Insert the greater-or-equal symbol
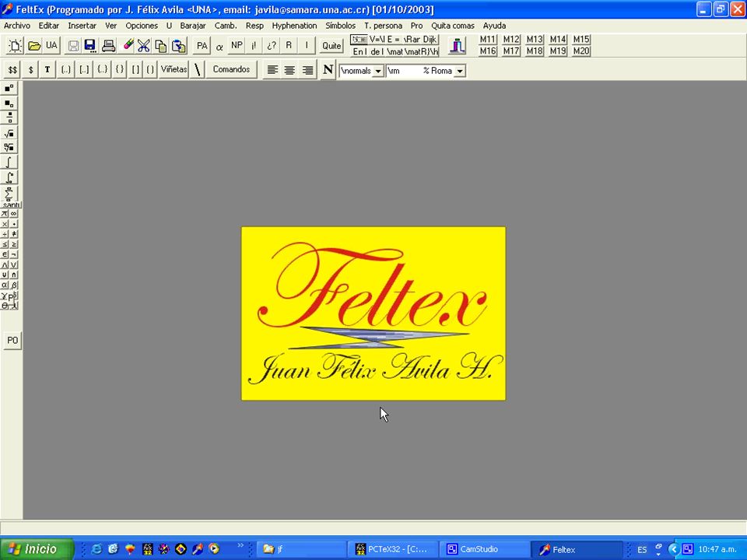This screenshot has height=560, width=747. coord(14,244)
